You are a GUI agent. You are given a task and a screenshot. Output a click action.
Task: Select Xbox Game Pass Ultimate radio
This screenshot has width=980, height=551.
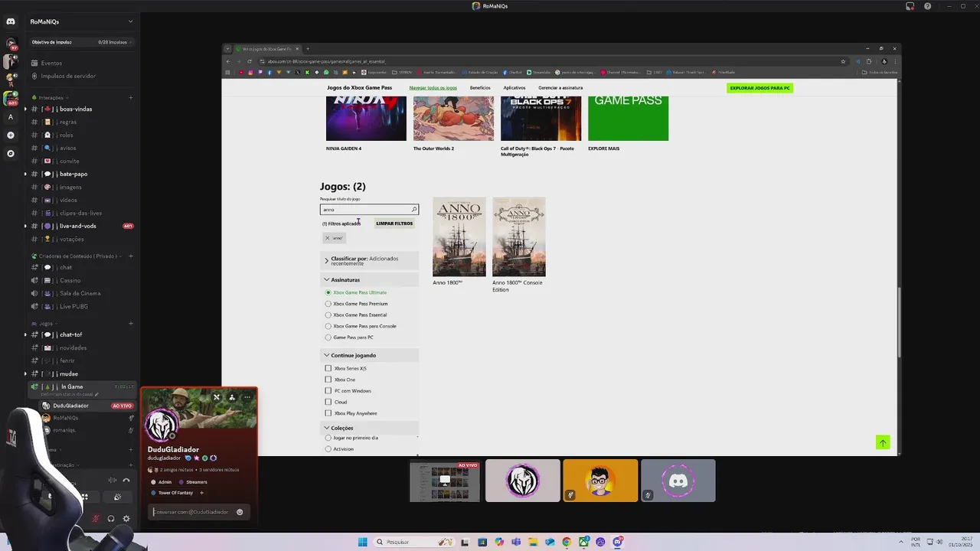(x=328, y=292)
